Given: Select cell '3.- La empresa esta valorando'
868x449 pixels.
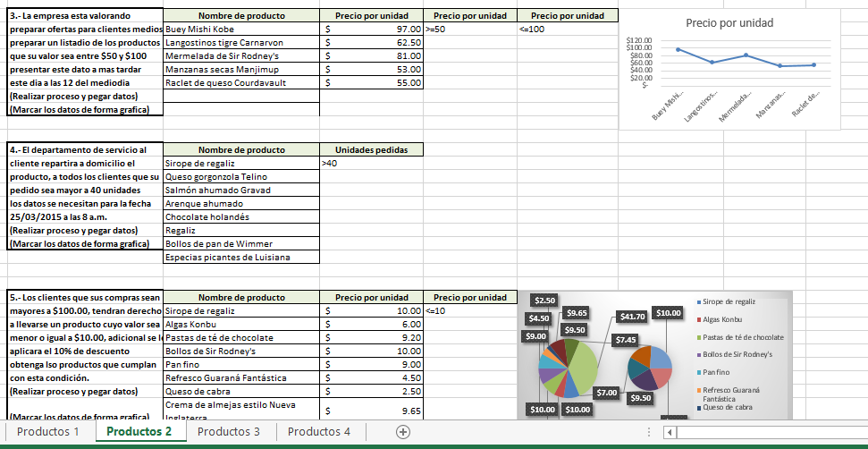Looking at the screenshot, I should (85, 16).
